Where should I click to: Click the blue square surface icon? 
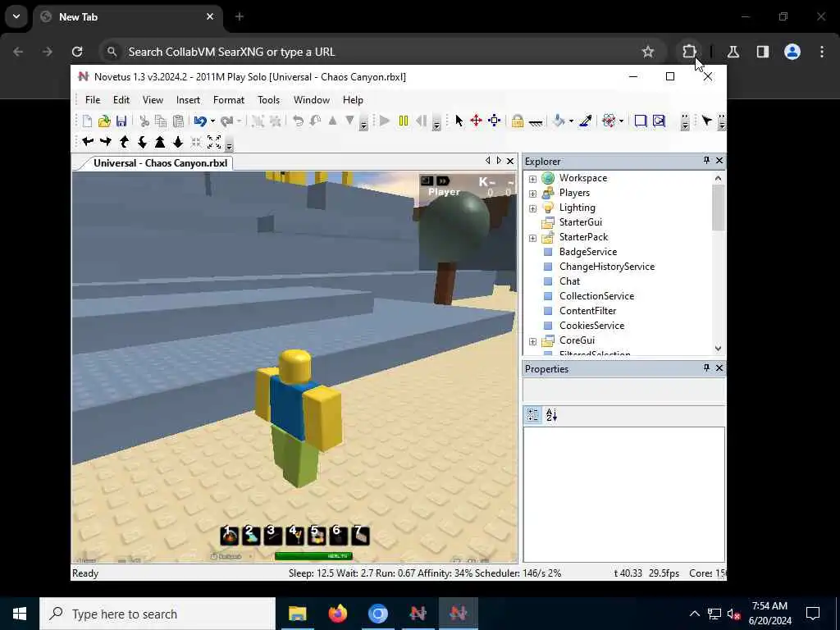click(x=640, y=121)
